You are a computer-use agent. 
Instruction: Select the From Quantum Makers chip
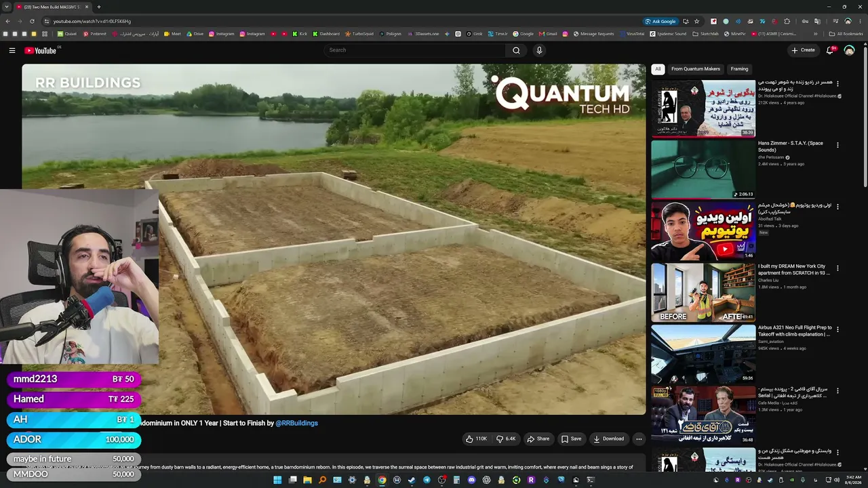(696, 69)
